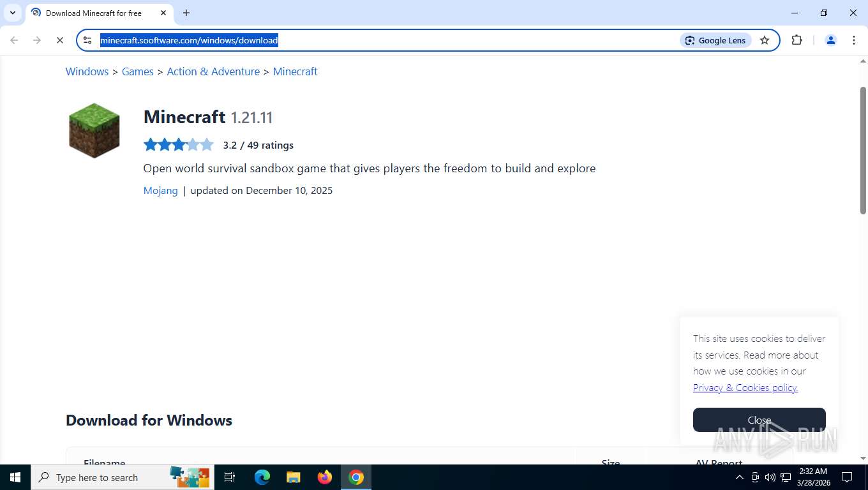Go to the Games breadcrumb link
This screenshot has height=490, width=868.
click(138, 71)
